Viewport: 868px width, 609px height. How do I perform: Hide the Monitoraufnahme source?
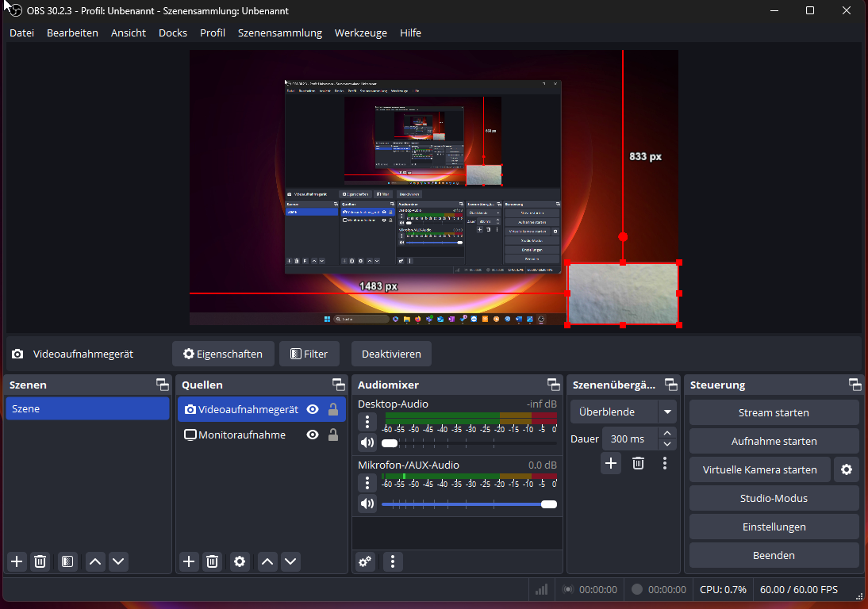313,435
